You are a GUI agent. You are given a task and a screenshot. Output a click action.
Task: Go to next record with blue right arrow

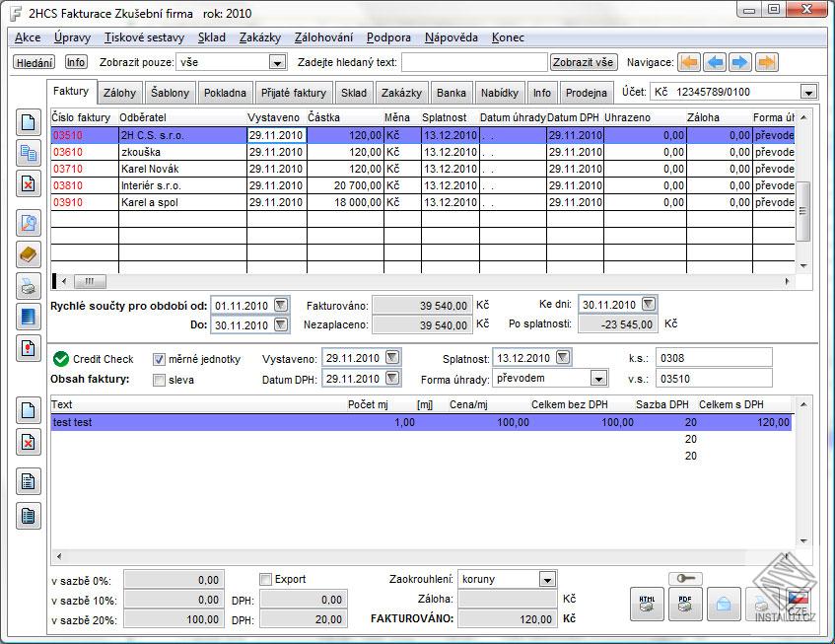tap(740, 62)
